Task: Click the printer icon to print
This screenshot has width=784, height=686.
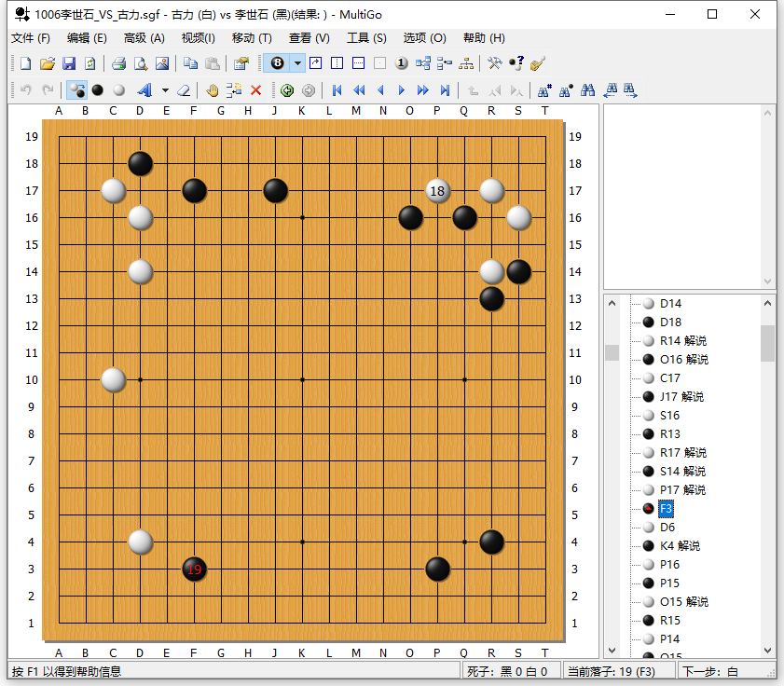Action: click(118, 63)
